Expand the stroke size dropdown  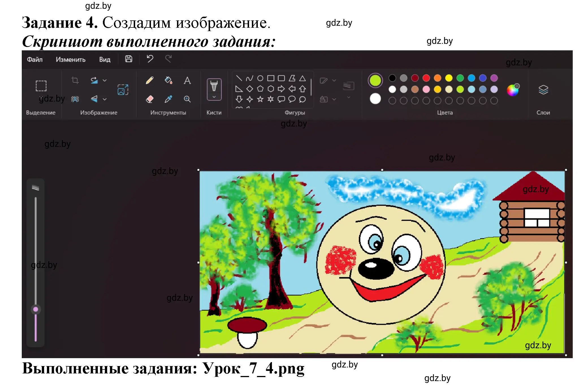tap(349, 97)
